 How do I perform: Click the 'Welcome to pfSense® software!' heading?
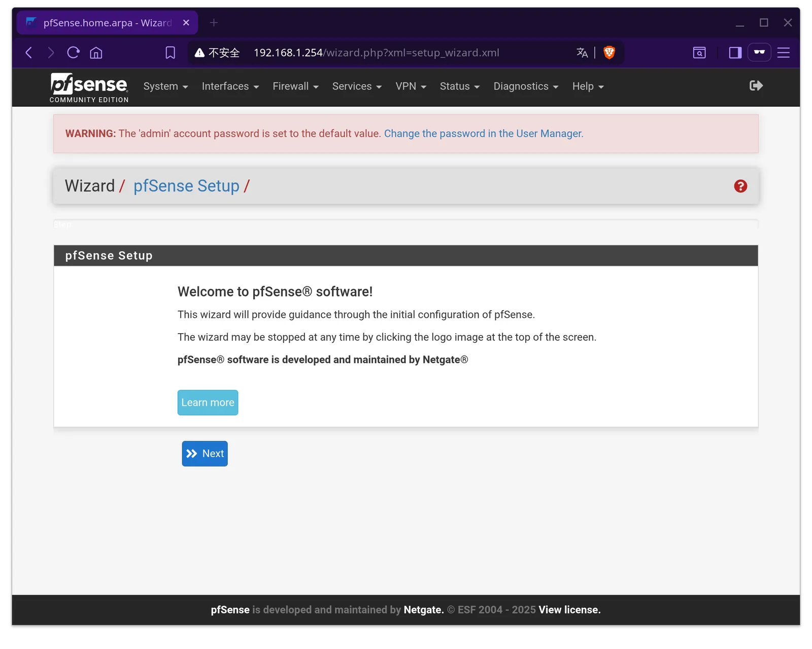click(x=275, y=292)
